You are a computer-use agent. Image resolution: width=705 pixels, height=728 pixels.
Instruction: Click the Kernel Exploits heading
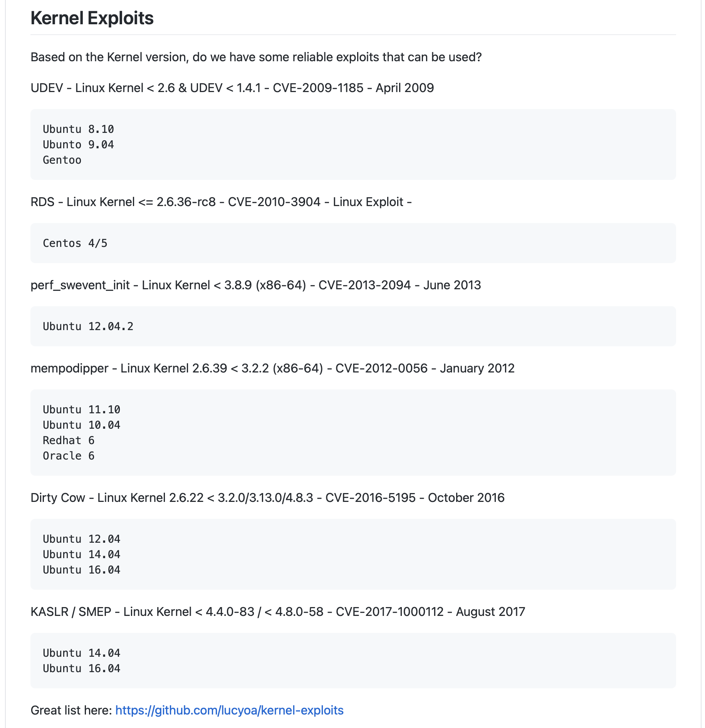point(92,18)
